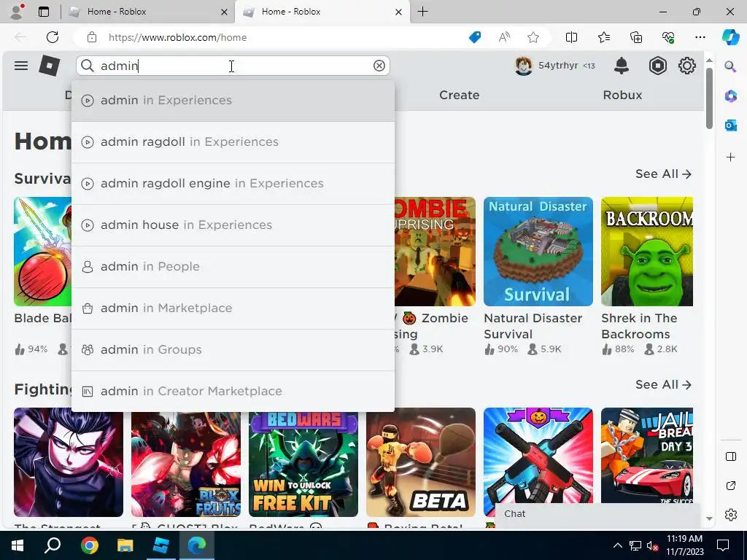Click See All for the Survival row
Image resolution: width=747 pixels, height=560 pixels.
pos(663,174)
